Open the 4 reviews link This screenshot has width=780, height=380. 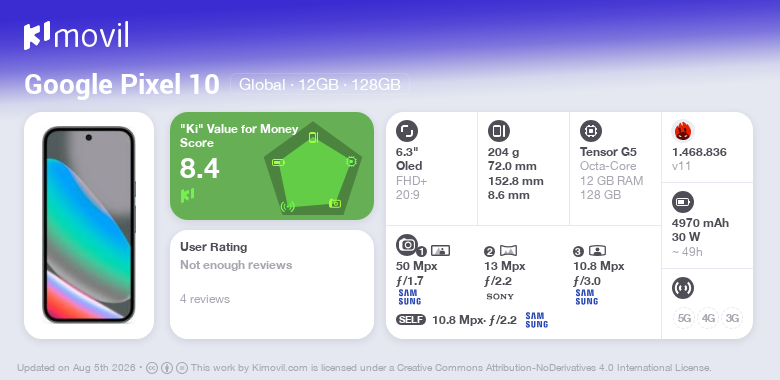point(205,299)
